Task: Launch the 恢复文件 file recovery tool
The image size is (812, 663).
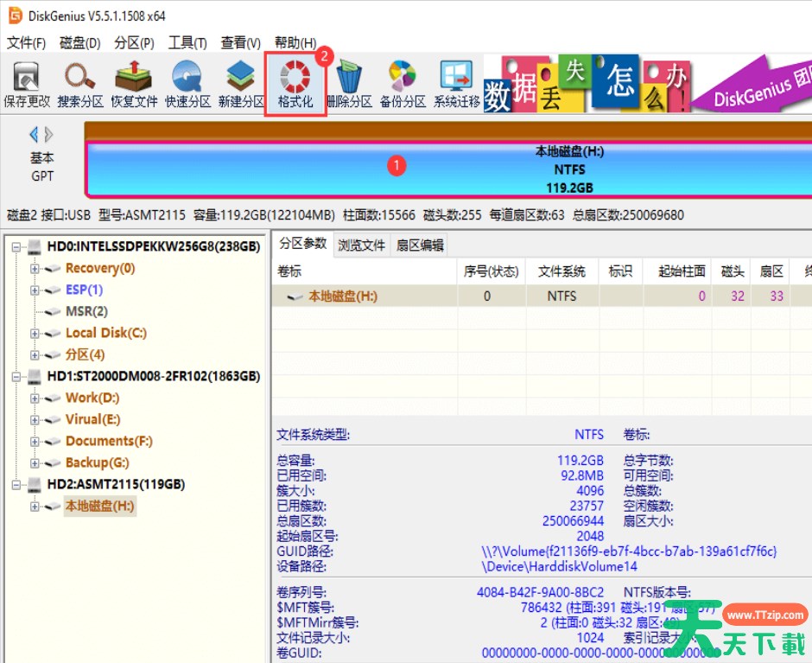Action: tap(134, 84)
